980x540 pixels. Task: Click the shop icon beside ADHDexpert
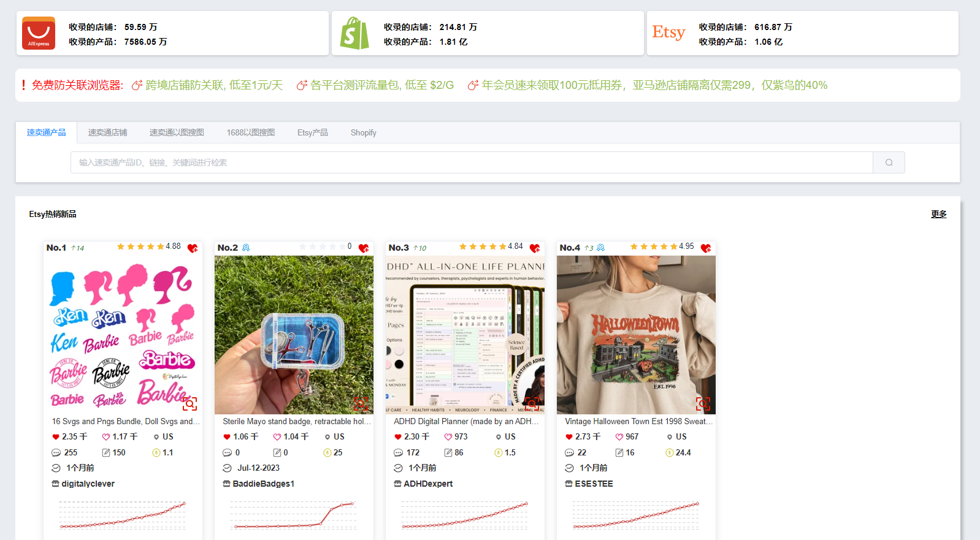[398, 484]
